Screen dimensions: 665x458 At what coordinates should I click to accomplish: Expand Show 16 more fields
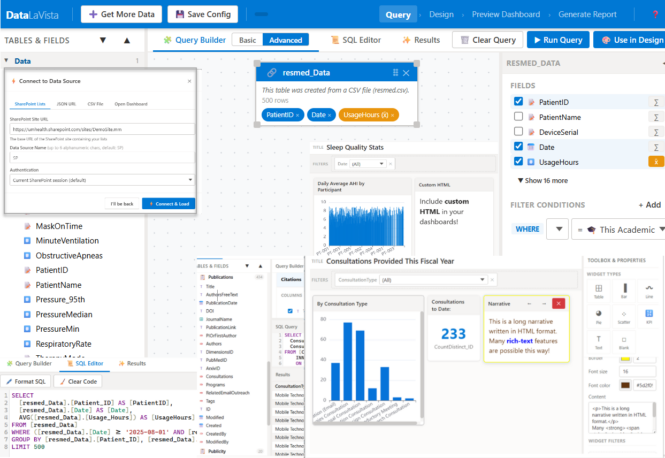pos(542,181)
